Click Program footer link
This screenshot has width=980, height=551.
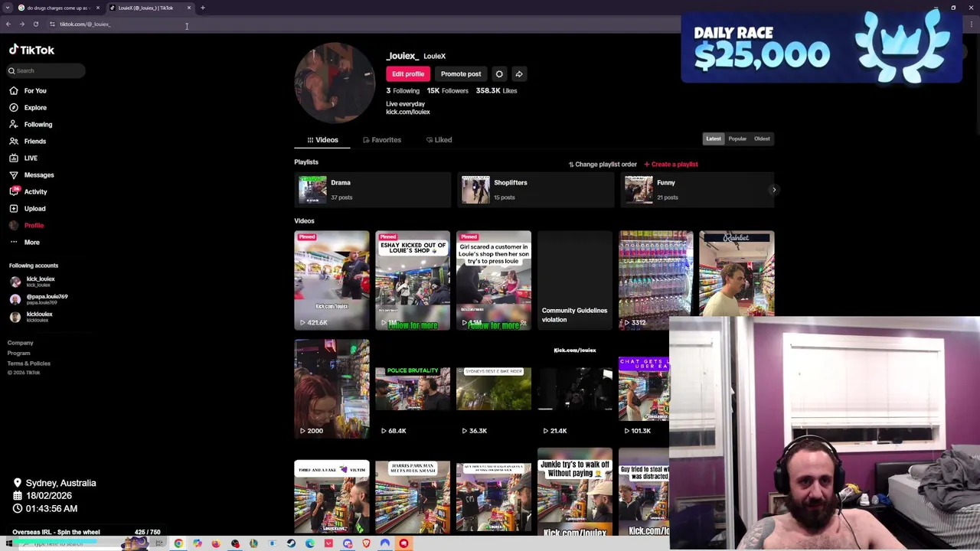click(x=19, y=353)
